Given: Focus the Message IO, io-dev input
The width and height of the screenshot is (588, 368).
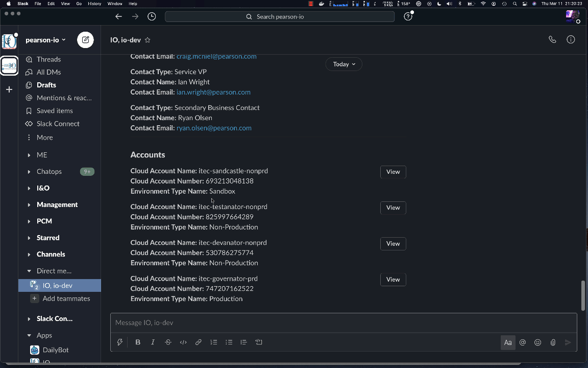Looking at the screenshot, I should click(x=344, y=323).
